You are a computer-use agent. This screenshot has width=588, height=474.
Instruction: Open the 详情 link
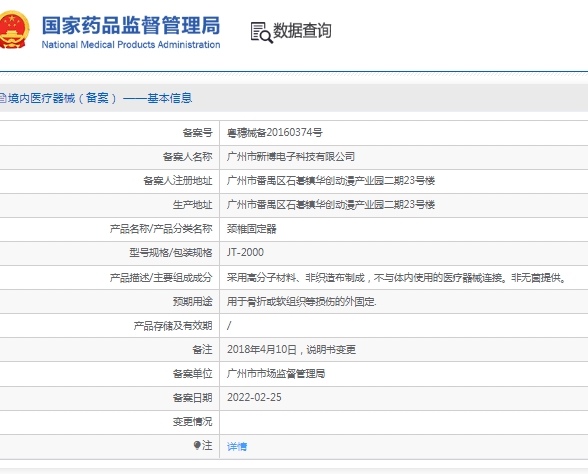coord(237,446)
